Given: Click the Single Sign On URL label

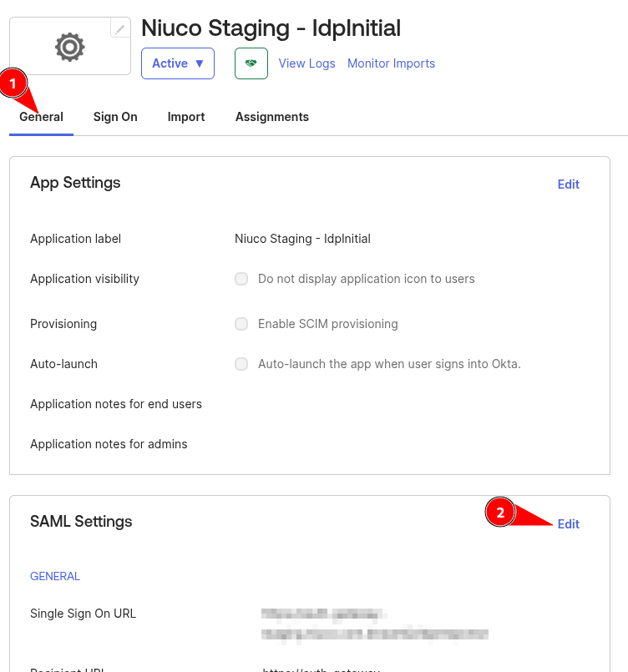Looking at the screenshot, I should (x=84, y=614).
